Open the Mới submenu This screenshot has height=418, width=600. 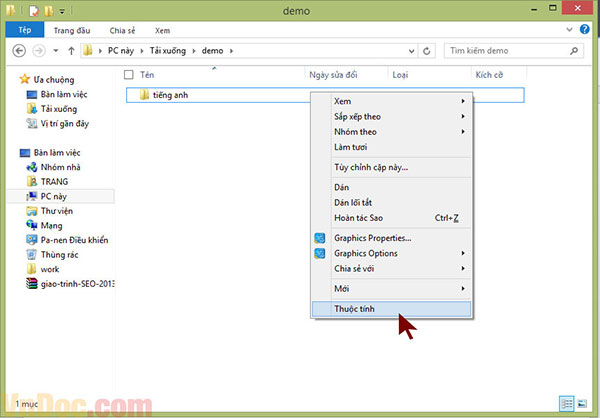point(392,289)
